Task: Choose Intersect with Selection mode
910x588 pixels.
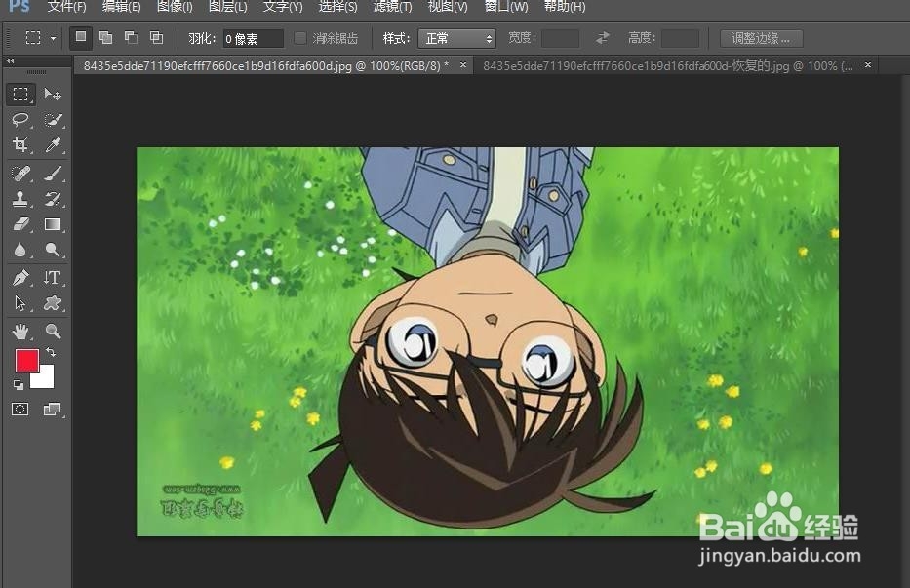Action: (x=156, y=38)
